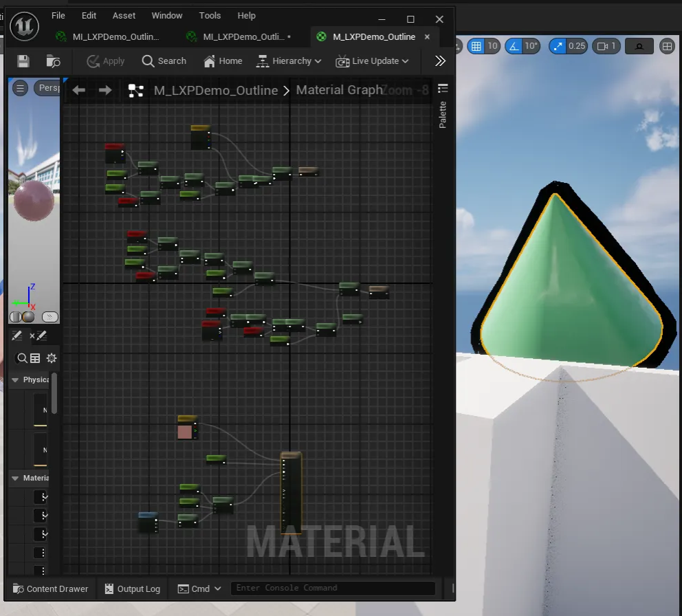Viewport: 682px width, 616px height.
Task: Switch to the first MI_LXPDemo_Outline tab
Action: coord(110,36)
